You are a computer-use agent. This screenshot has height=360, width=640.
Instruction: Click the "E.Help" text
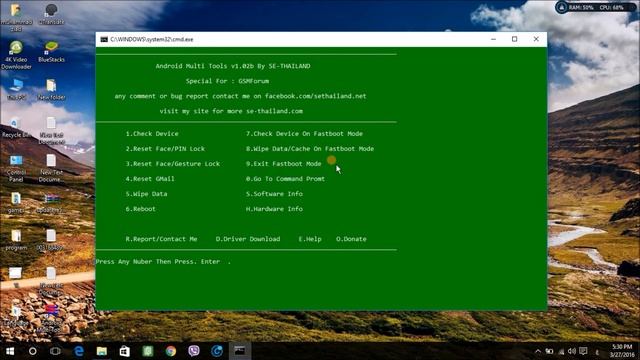click(310, 239)
